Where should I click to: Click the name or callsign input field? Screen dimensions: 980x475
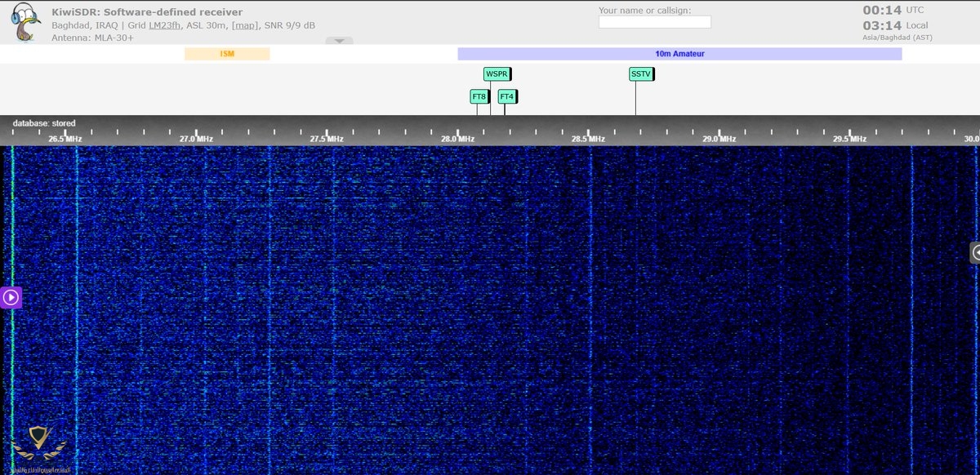click(654, 23)
